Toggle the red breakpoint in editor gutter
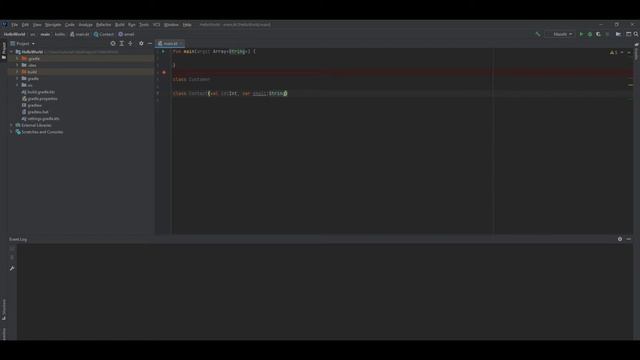The image size is (640, 360). [164, 72]
